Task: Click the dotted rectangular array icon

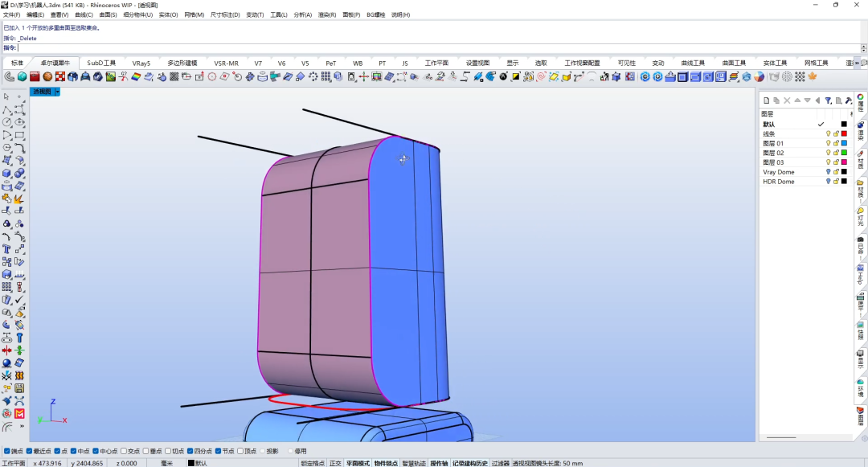Action: click(6, 287)
